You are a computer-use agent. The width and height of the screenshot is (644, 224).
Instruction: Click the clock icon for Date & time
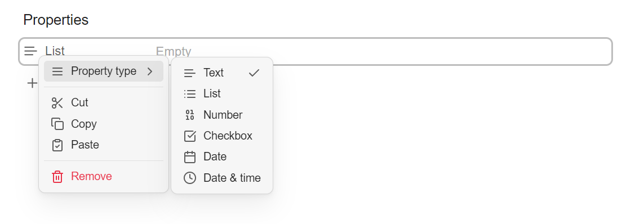click(189, 178)
